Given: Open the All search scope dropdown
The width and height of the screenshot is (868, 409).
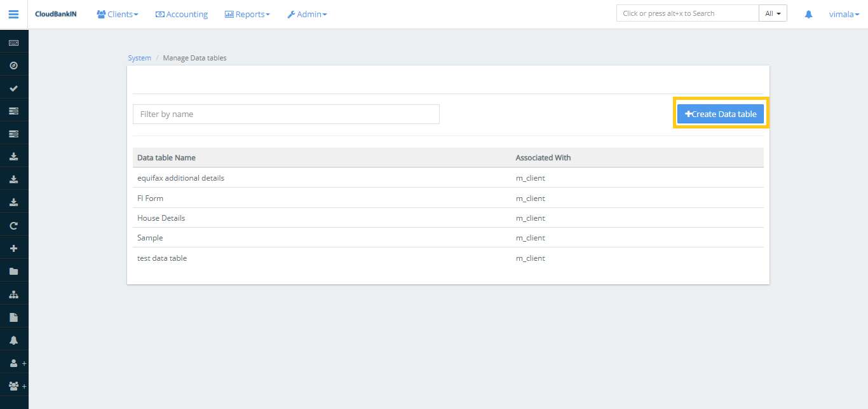Looking at the screenshot, I should click(772, 13).
